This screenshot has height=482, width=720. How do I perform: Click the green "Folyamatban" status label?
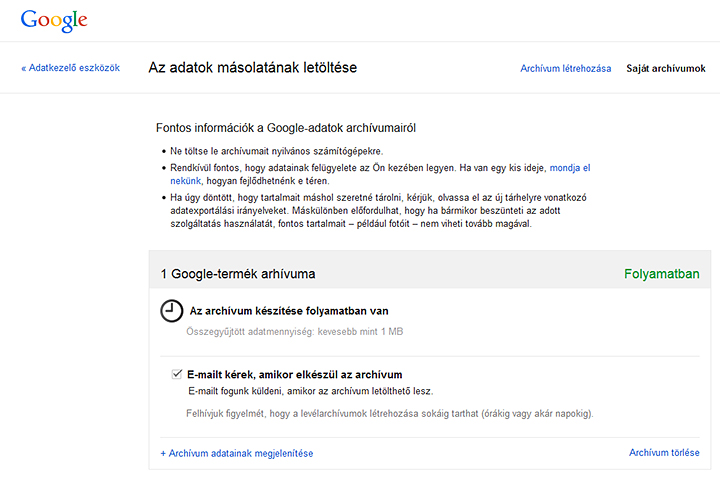click(x=661, y=273)
